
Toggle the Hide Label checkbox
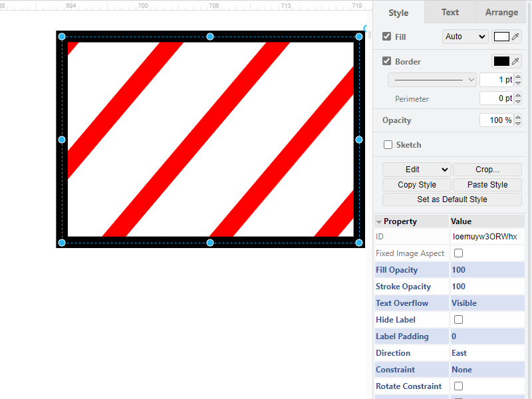pyautogui.click(x=458, y=320)
